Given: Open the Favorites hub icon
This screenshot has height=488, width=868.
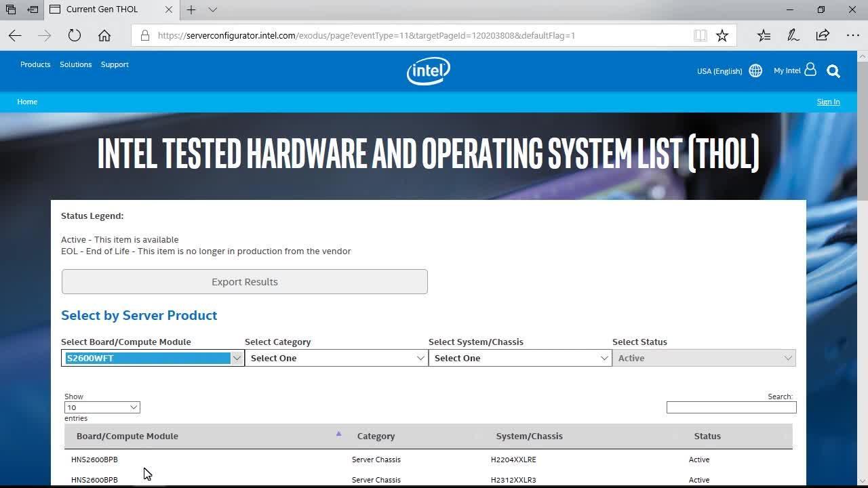Looking at the screenshot, I should [764, 35].
